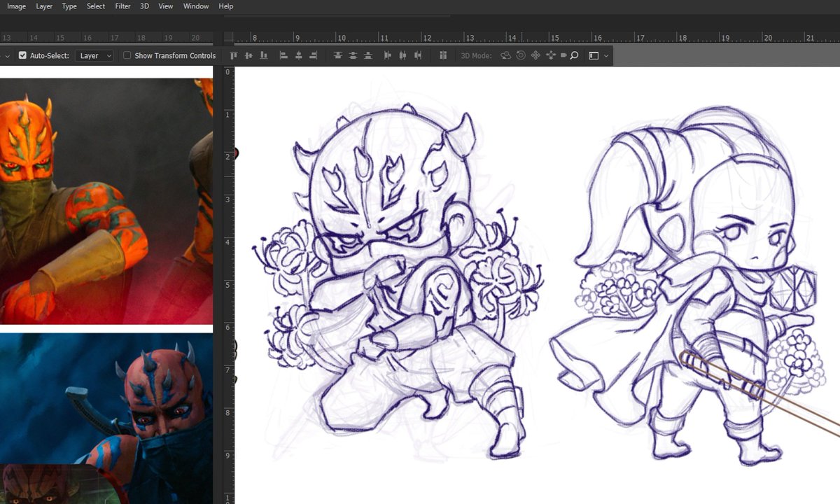Click the orange Zabrak reference photo
Screen dimensions: 840x504
point(106,201)
